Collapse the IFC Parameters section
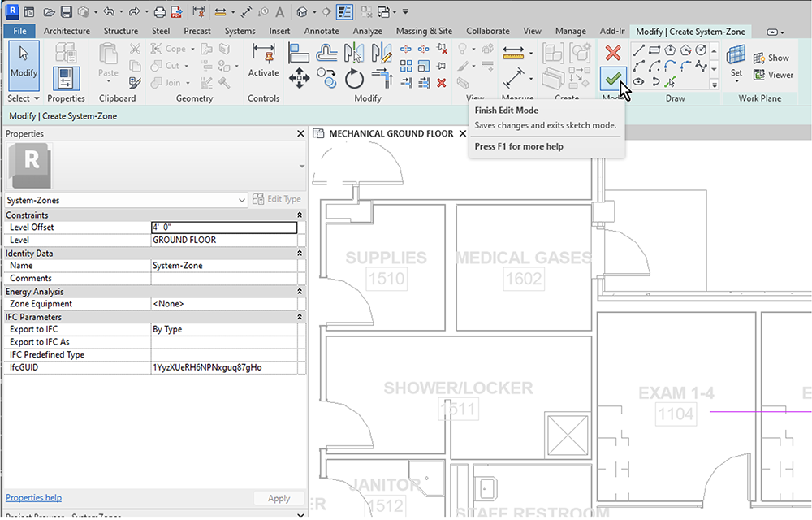 tap(300, 317)
